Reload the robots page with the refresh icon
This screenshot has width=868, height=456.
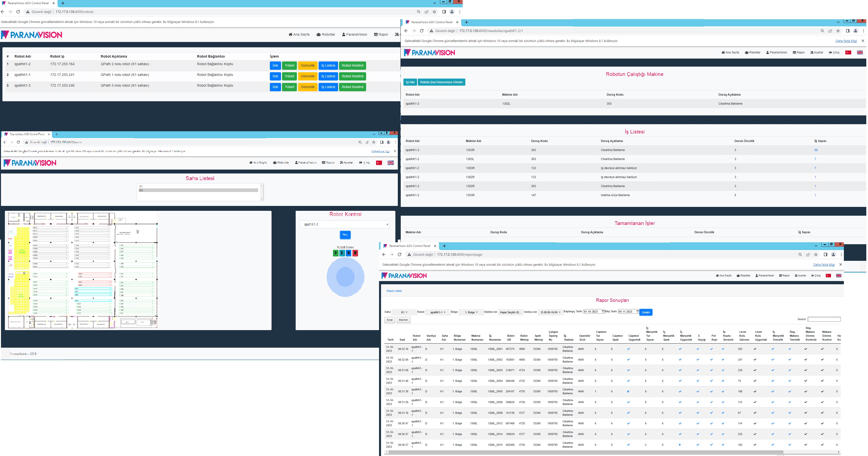[18, 12]
